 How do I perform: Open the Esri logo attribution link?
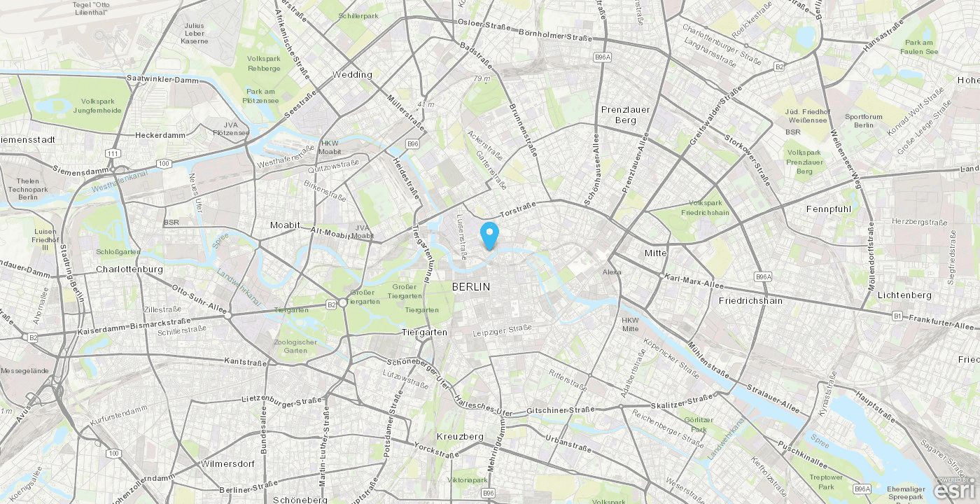955,491
